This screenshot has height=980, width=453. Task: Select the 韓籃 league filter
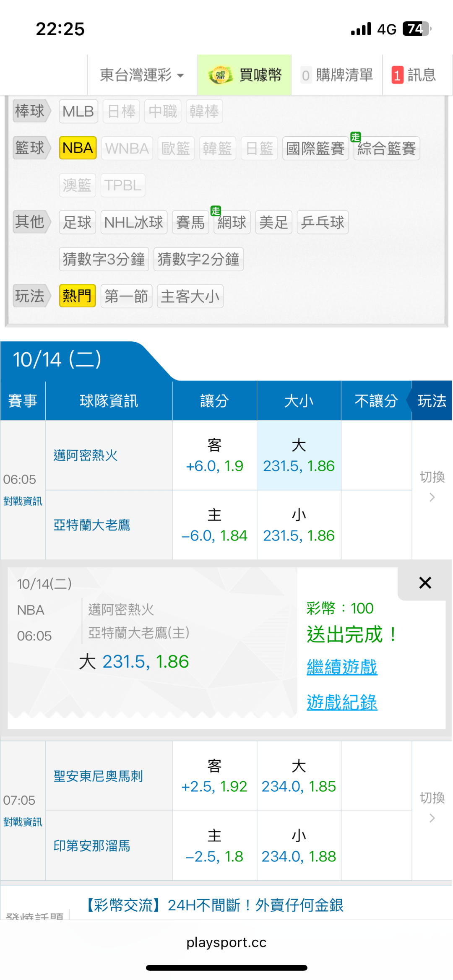pos(217,148)
